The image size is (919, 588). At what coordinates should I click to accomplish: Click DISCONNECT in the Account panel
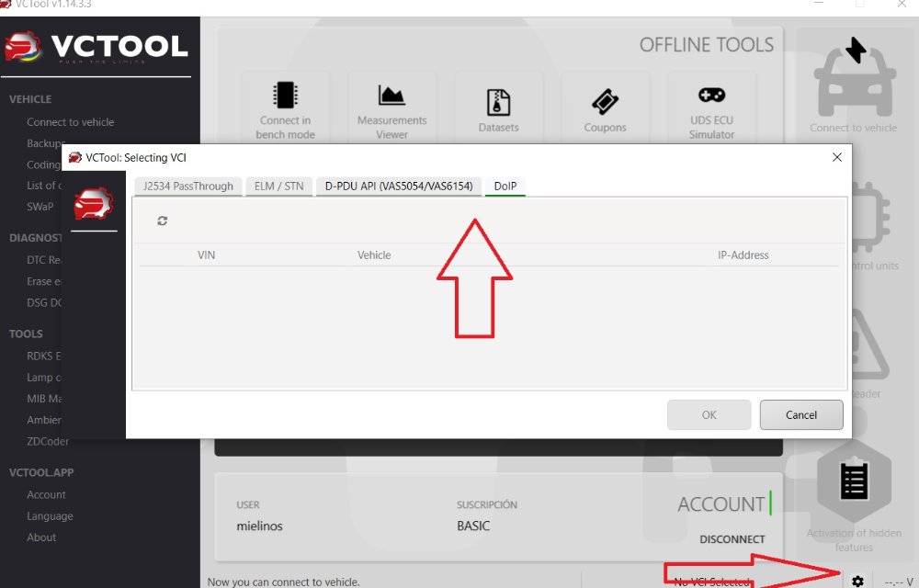pyautogui.click(x=732, y=539)
